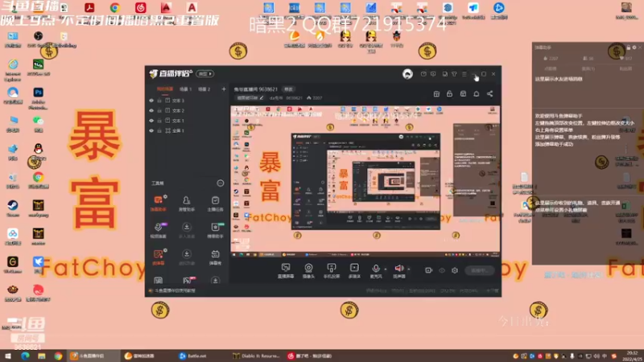The image size is (644, 362).
Task: Select the first highlighted scene tab
Action: tap(165, 89)
